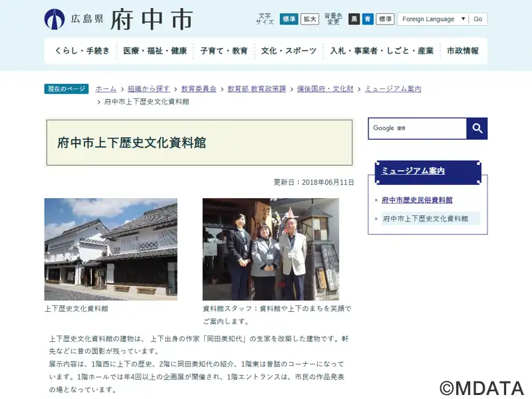Switch background color to 黒
This screenshot has height=399, width=532.
(354, 19)
